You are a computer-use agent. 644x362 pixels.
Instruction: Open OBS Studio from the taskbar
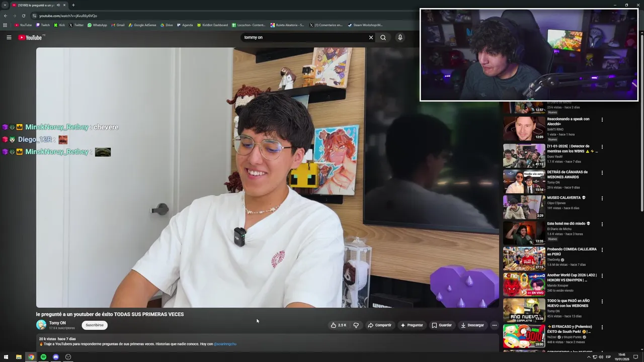coord(68,357)
